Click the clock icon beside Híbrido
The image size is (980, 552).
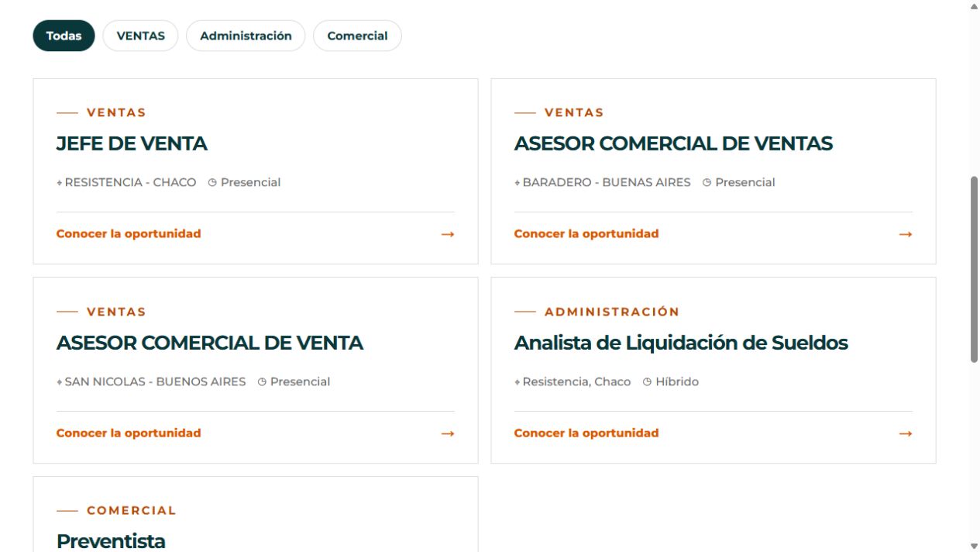pyautogui.click(x=647, y=381)
